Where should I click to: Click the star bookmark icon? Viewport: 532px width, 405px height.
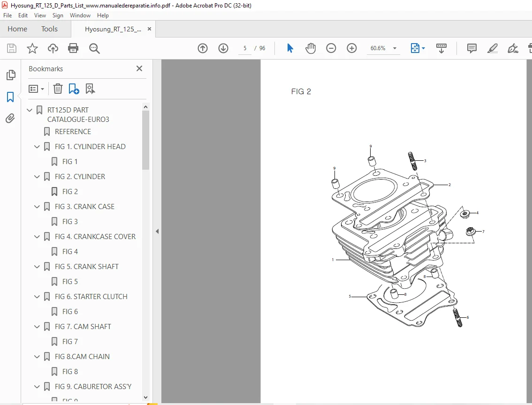32,48
